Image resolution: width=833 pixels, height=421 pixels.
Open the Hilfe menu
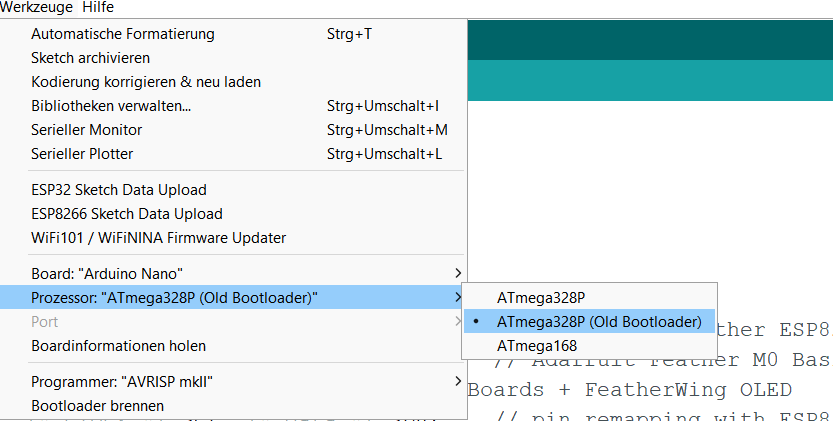pos(98,7)
